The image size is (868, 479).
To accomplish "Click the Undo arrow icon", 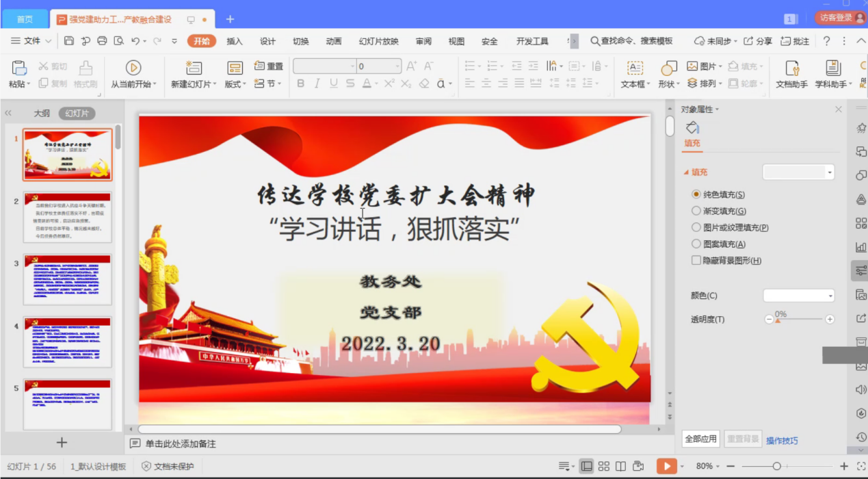I will [x=135, y=41].
